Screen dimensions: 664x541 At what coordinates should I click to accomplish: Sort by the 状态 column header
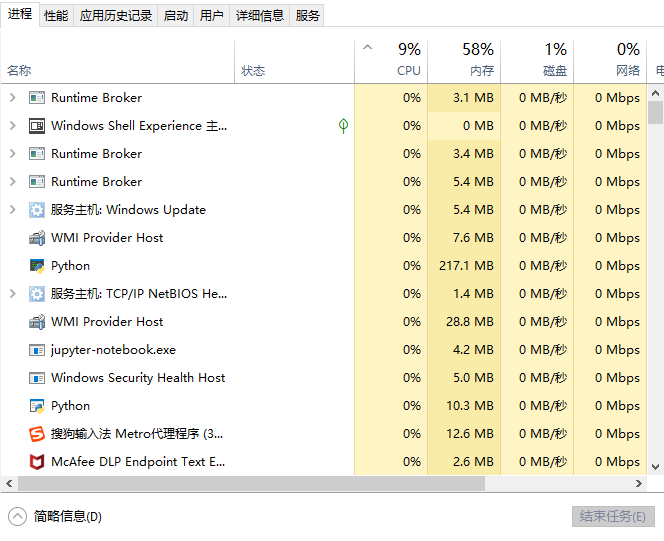(294, 62)
